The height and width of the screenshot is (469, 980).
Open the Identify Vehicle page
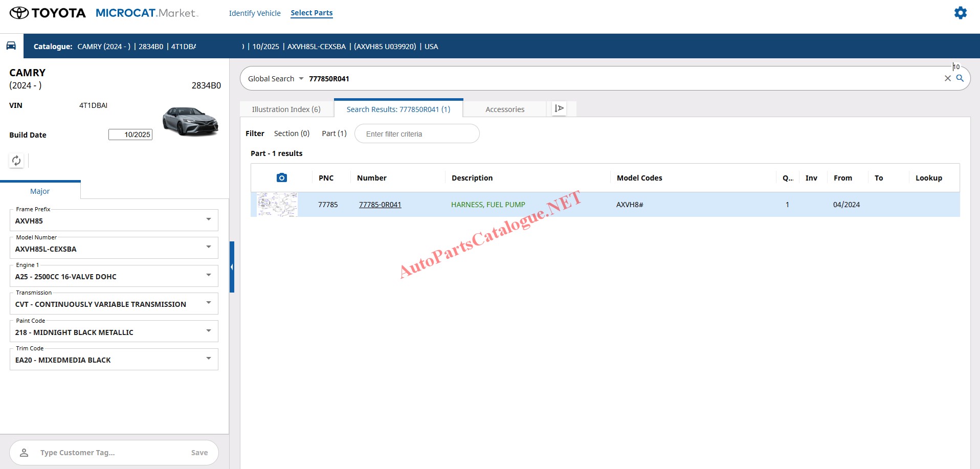254,13
